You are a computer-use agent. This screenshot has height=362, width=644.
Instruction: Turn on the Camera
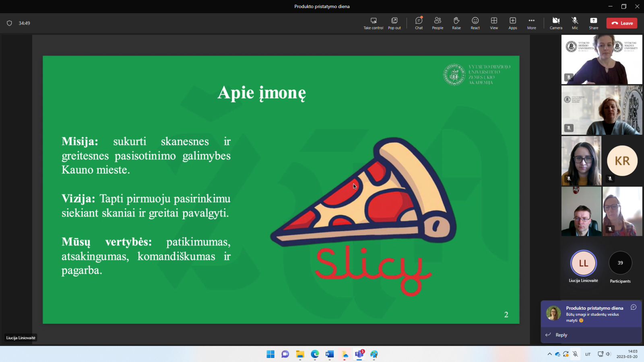(x=556, y=23)
